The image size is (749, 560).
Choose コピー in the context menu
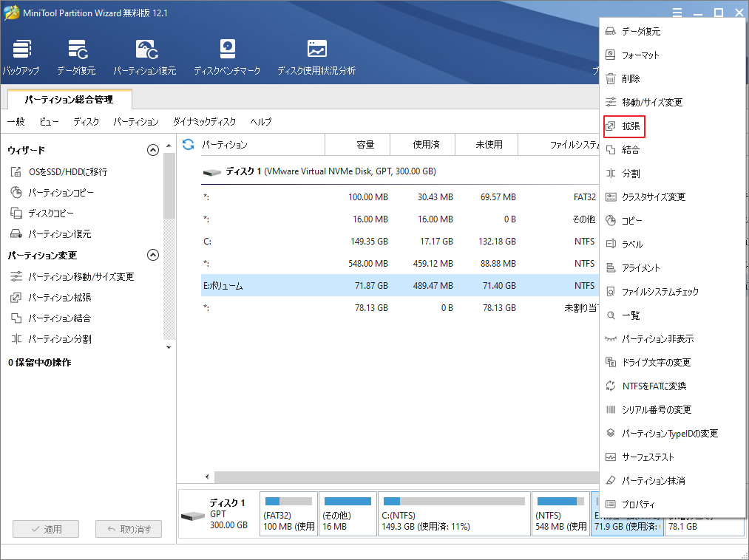(x=672, y=221)
